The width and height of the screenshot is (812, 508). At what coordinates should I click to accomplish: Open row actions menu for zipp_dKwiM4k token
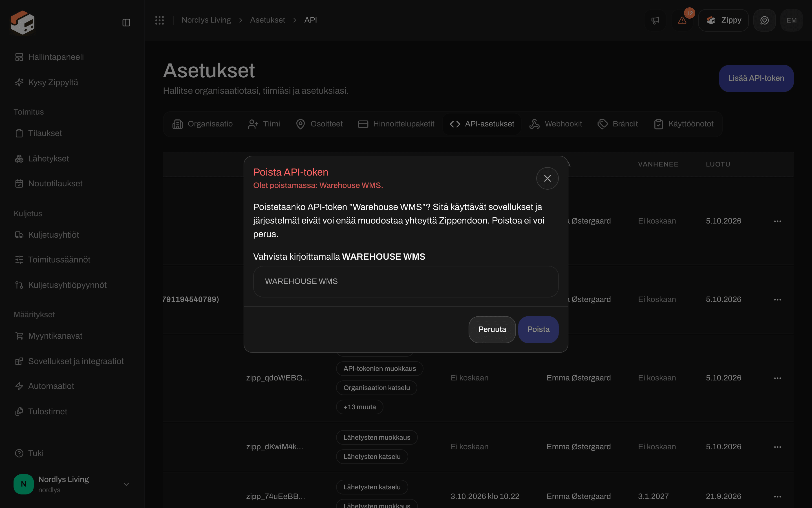[x=777, y=447]
